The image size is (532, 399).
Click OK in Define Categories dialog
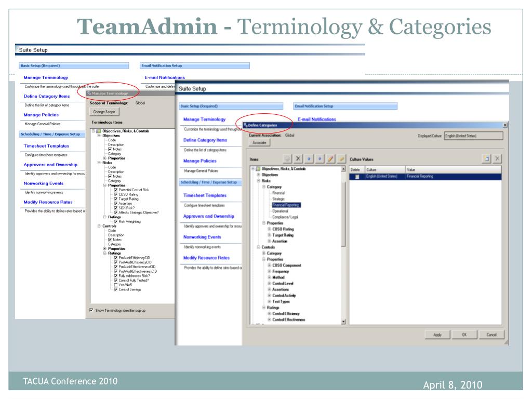pos(464,335)
